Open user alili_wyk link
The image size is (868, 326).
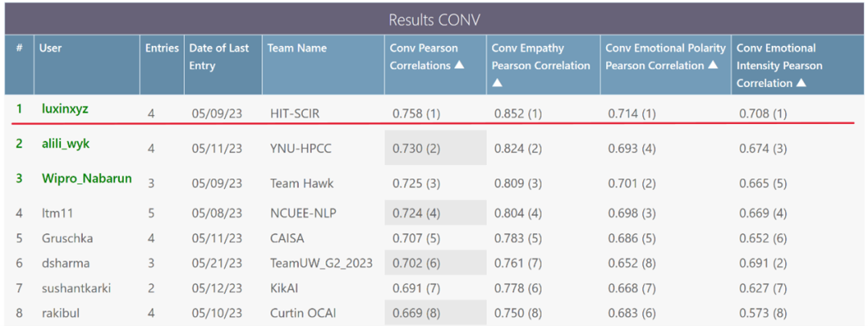point(65,144)
